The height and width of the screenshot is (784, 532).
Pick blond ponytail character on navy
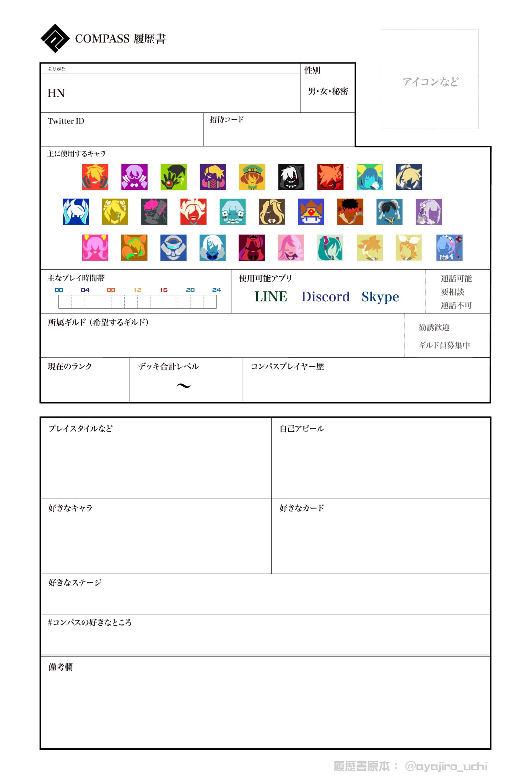click(409, 177)
